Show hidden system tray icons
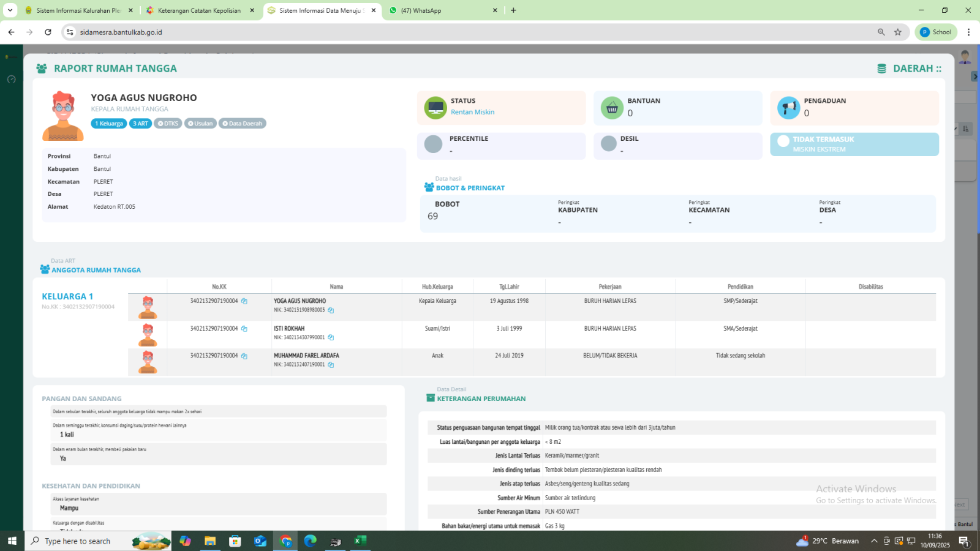This screenshot has width=980, height=551. click(x=874, y=541)
